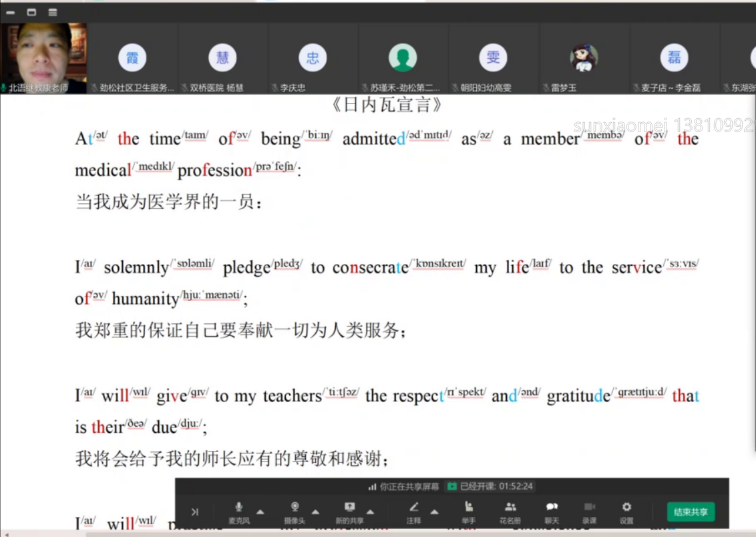Open 设置 settings gear
The image size is (756, 537).
click(x=626, y=511)
